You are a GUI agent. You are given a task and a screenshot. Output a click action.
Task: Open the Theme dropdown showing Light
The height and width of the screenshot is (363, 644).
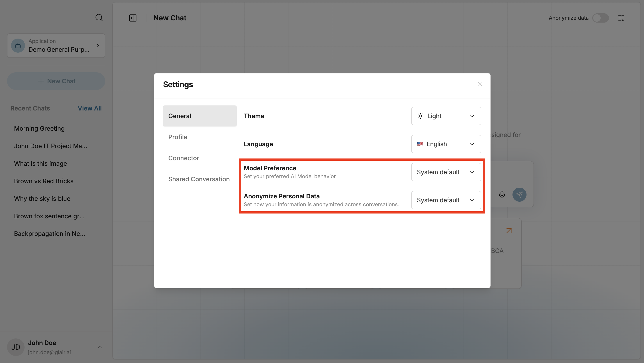[446, 116]
